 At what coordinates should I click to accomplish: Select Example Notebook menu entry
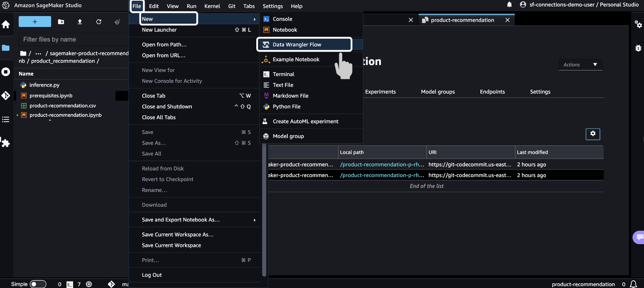[x=311, y=59]
